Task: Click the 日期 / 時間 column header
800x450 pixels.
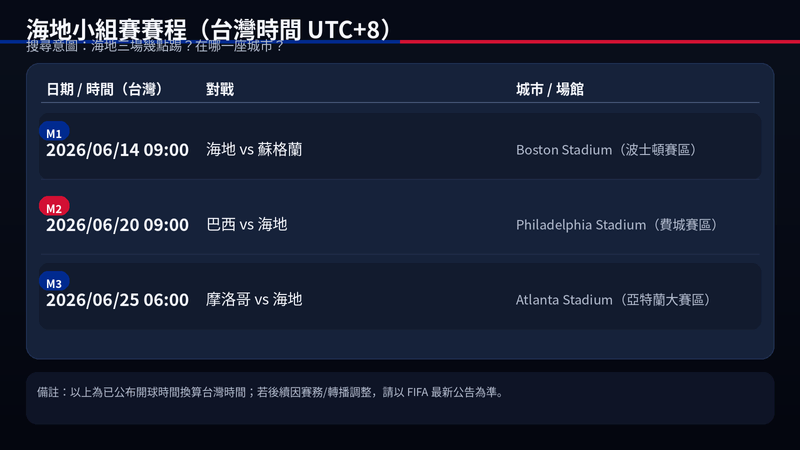Action: point(105,89)
